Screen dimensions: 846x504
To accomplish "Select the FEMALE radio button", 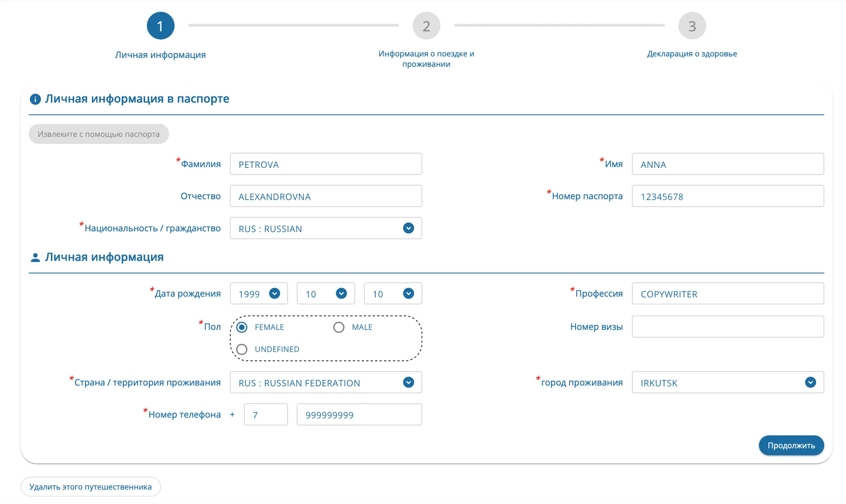I will click(242, 327).
